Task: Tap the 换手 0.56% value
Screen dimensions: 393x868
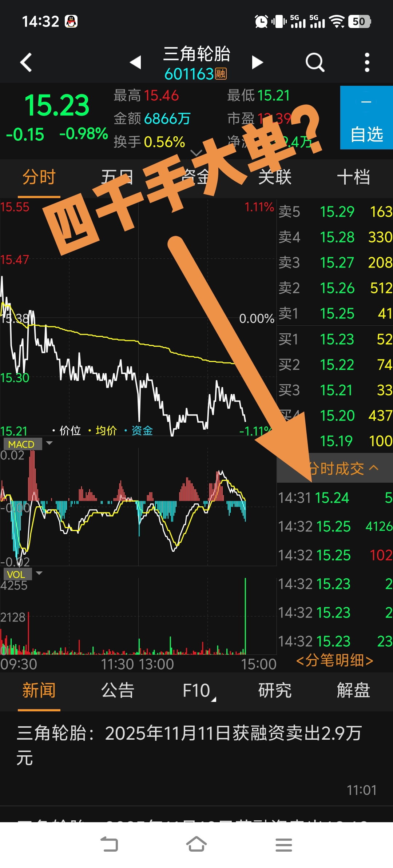Action: [164, 142]
